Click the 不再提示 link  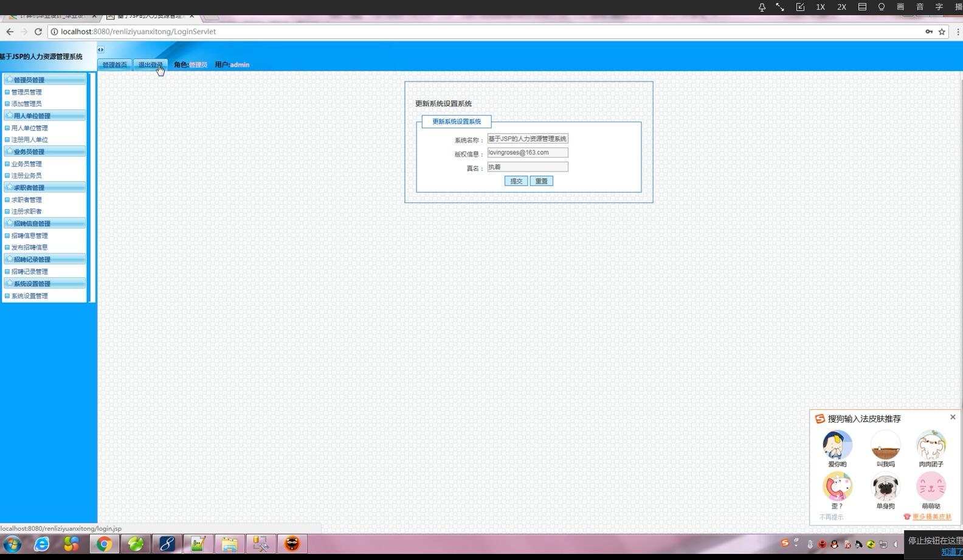click(x=831, y=517)
